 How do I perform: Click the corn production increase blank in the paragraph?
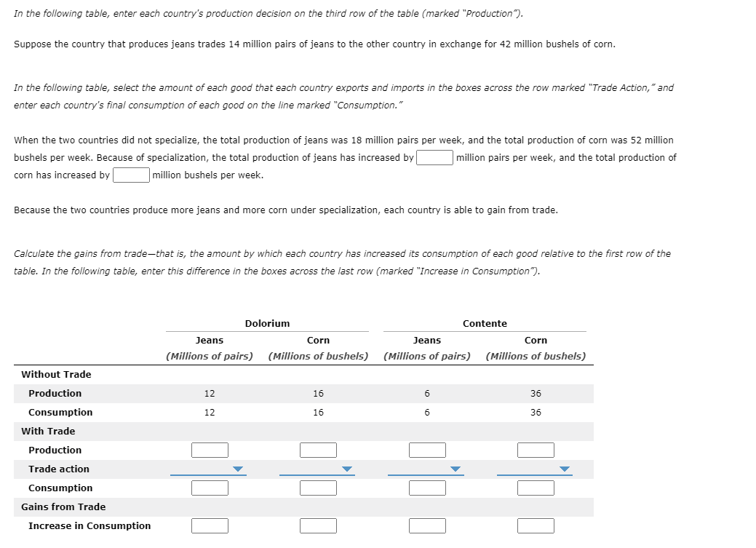point(131,175)
